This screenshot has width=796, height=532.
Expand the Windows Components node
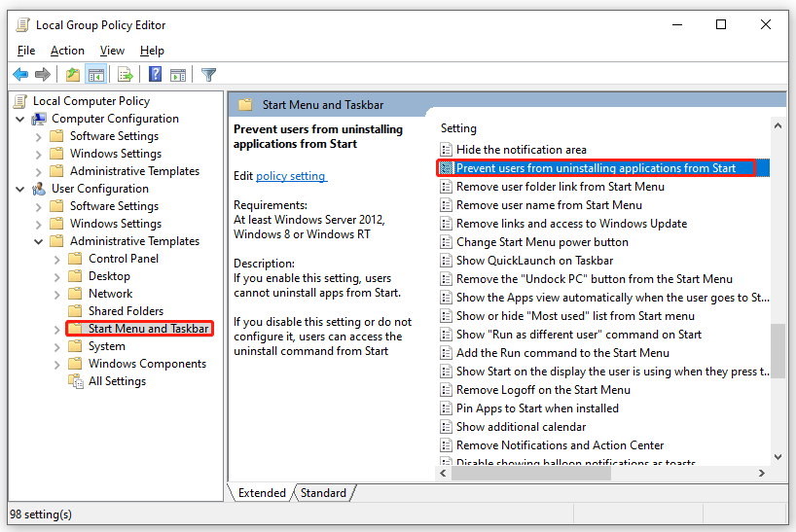coord(56,365)
